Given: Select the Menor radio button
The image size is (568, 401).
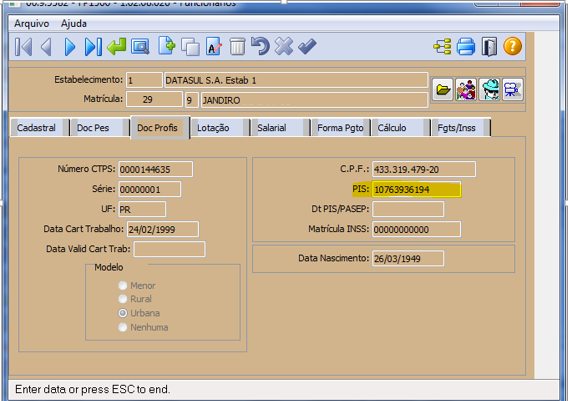Looking at the screenshot, I should 123,285.
